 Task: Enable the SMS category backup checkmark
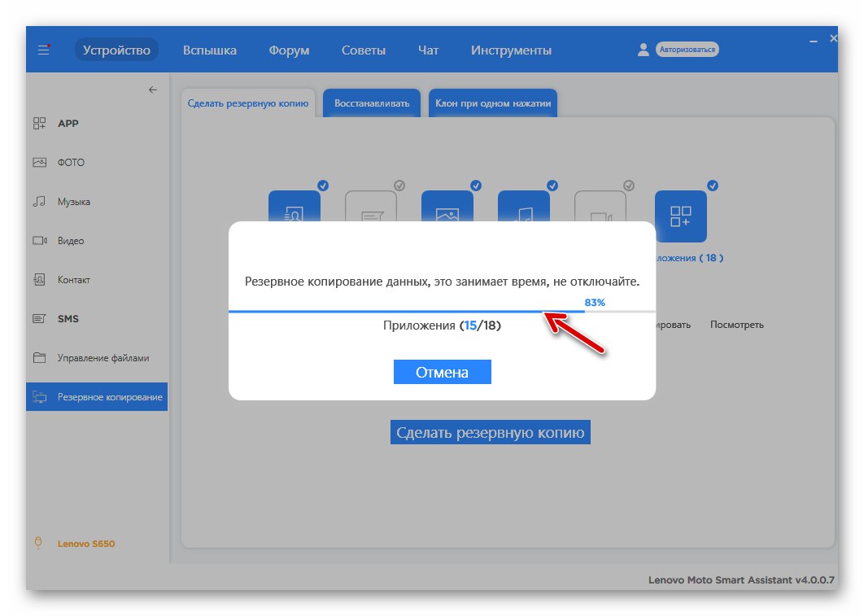399,186
